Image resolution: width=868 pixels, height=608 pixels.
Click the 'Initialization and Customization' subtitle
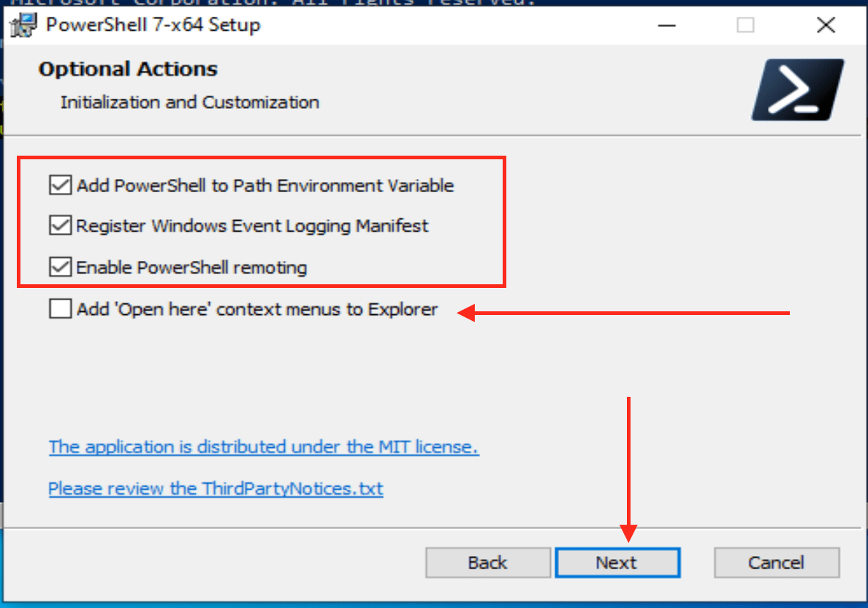(189, 102)
